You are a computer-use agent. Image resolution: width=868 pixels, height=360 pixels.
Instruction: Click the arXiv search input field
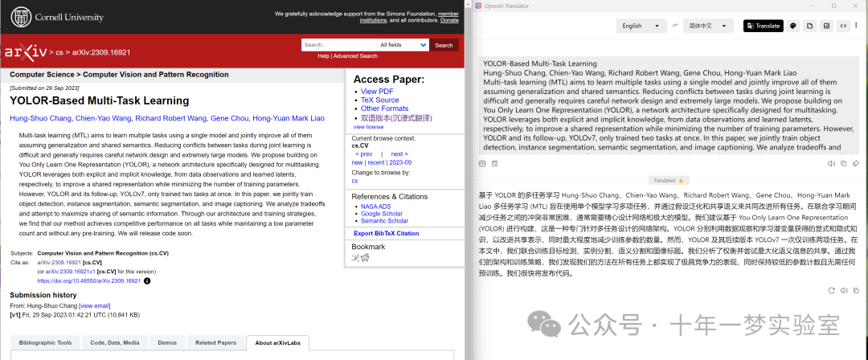(x=339, y=45)
